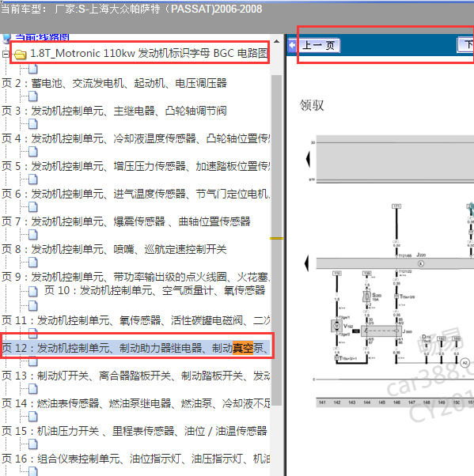Viewport: 474px width, 476px height.
Task: Open 页 14：燃油表传感器、燃油泵继电器
Action: (136, 403)
